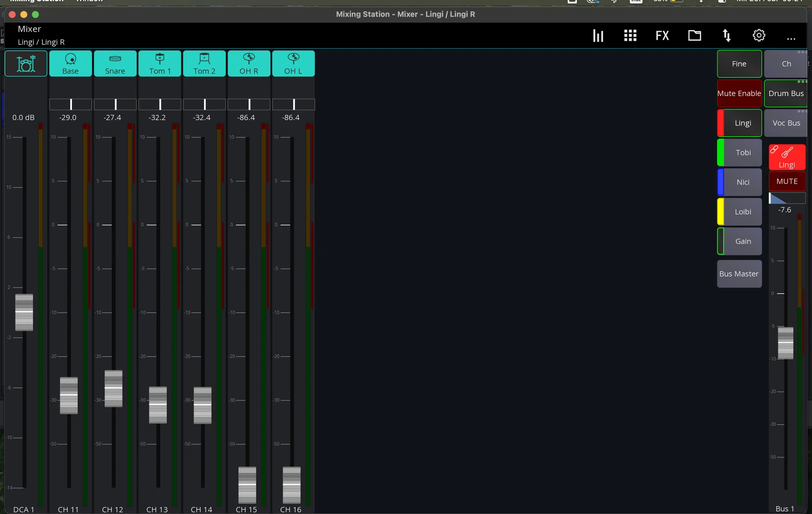The width and height of the screenshot is (812, 514).
Task: Open the three-dots overflow menu
Action: pyautogui.click(x=791, y=38)
